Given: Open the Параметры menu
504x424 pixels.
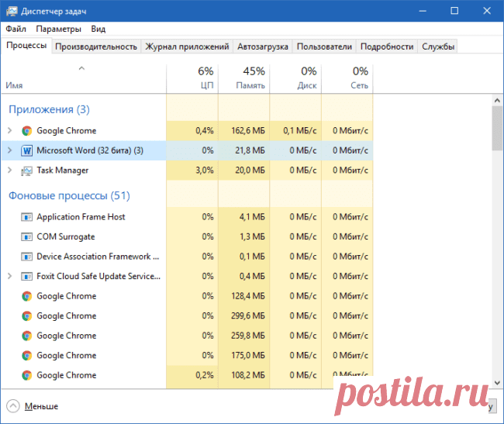Looking at the screenshot, I should pyautogui.click(x=58, y=29).
